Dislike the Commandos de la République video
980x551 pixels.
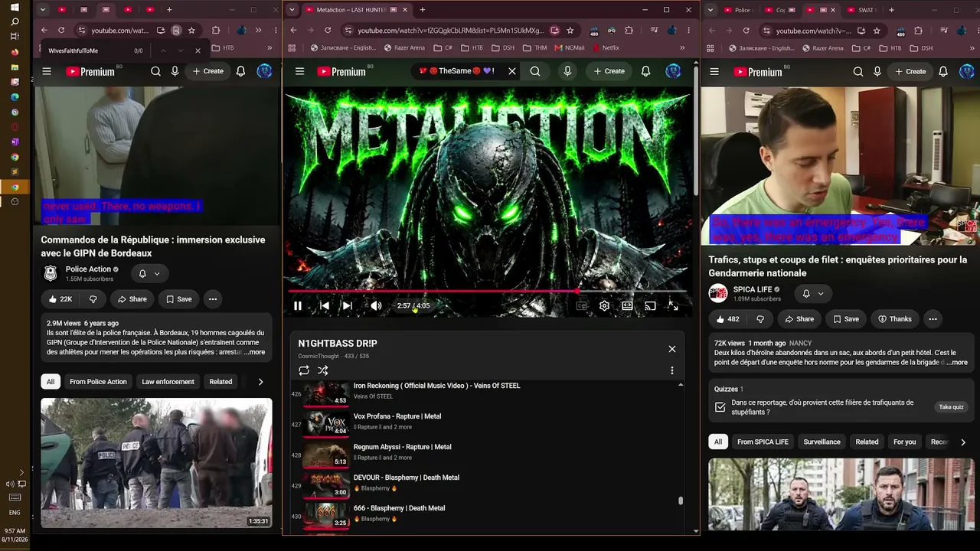click(x=93, y=299)
